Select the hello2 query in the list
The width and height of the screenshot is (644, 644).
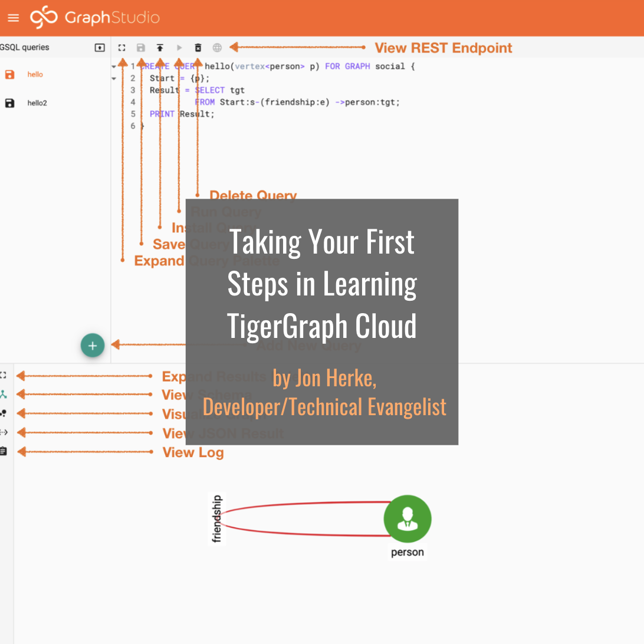(37, 103)
